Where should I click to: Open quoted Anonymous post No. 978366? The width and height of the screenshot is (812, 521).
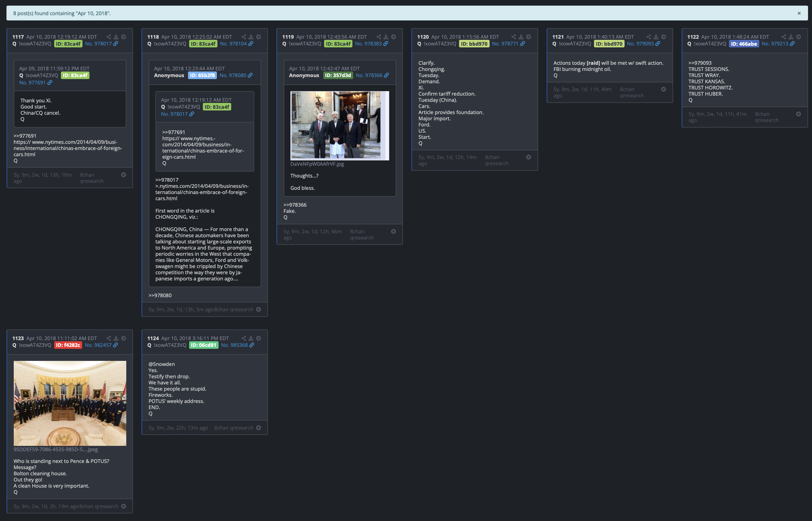[x=372, y=75]
